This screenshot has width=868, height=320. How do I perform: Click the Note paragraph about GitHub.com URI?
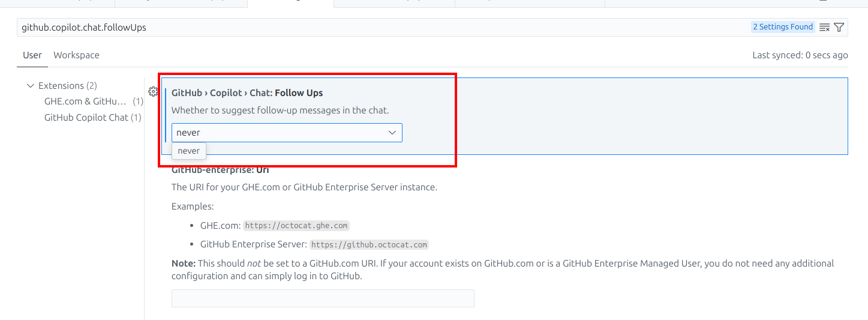click(x=503, y=270)
